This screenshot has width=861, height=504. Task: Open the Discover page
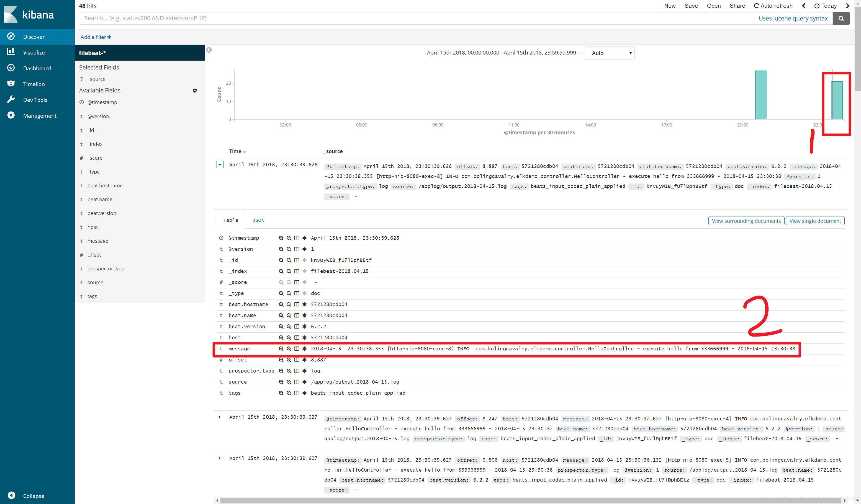click(x=37, y=37)
